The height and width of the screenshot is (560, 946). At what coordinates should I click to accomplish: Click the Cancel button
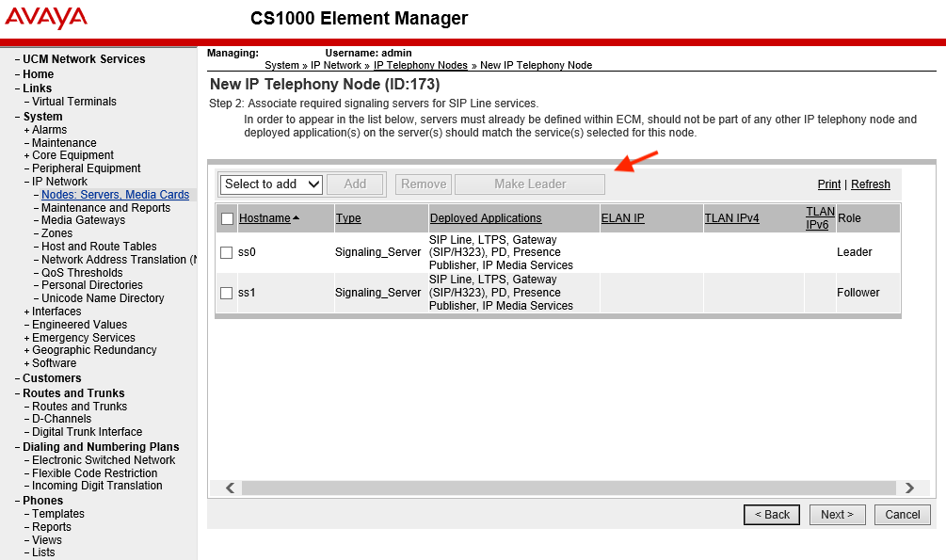[902, 515]
